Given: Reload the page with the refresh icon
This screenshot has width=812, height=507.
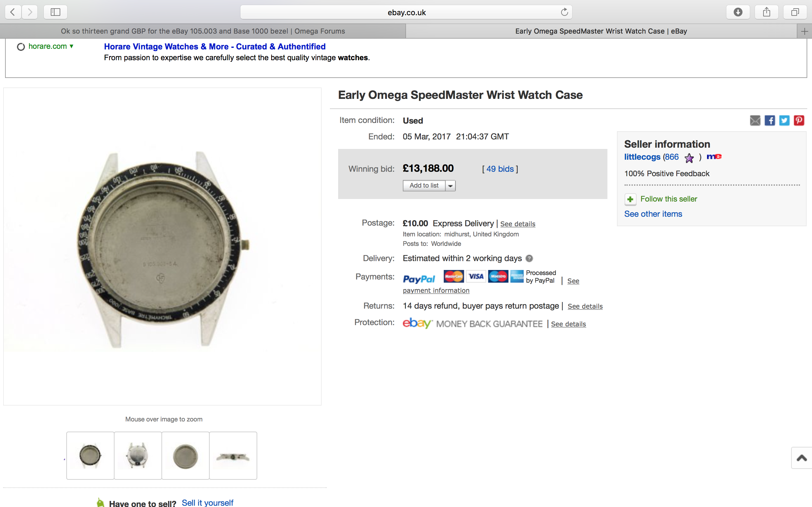Looking at the screenshot, I should pos(564,12).
